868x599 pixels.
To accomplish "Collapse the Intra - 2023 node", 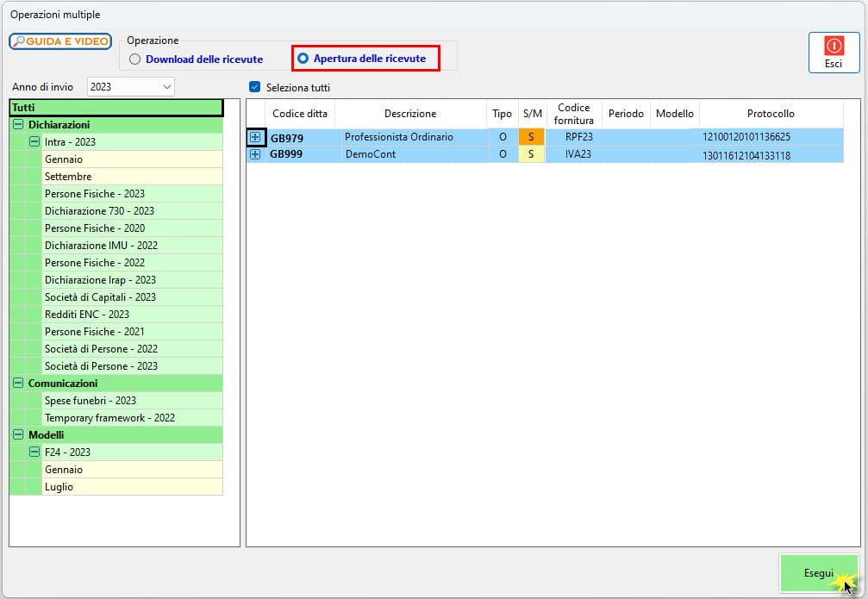I will click(34, 142).
